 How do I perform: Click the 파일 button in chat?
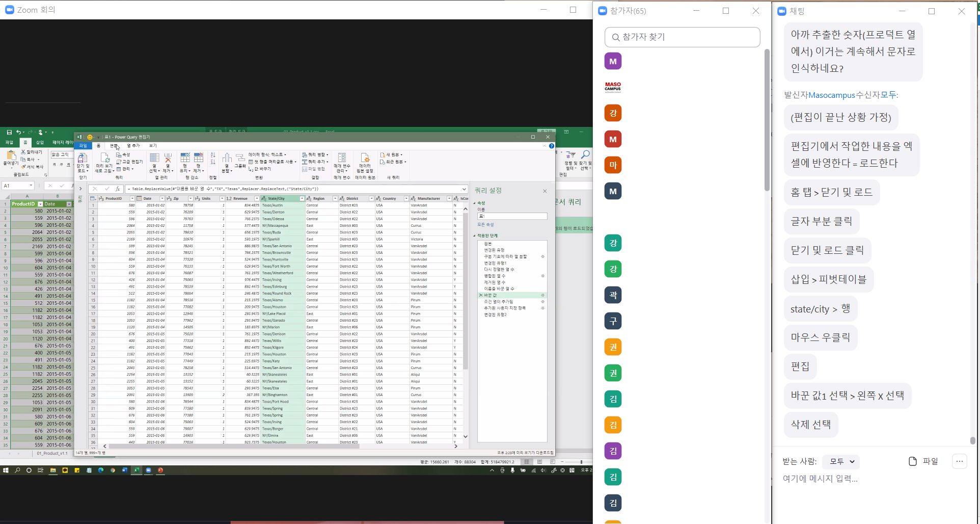point(923,461)
